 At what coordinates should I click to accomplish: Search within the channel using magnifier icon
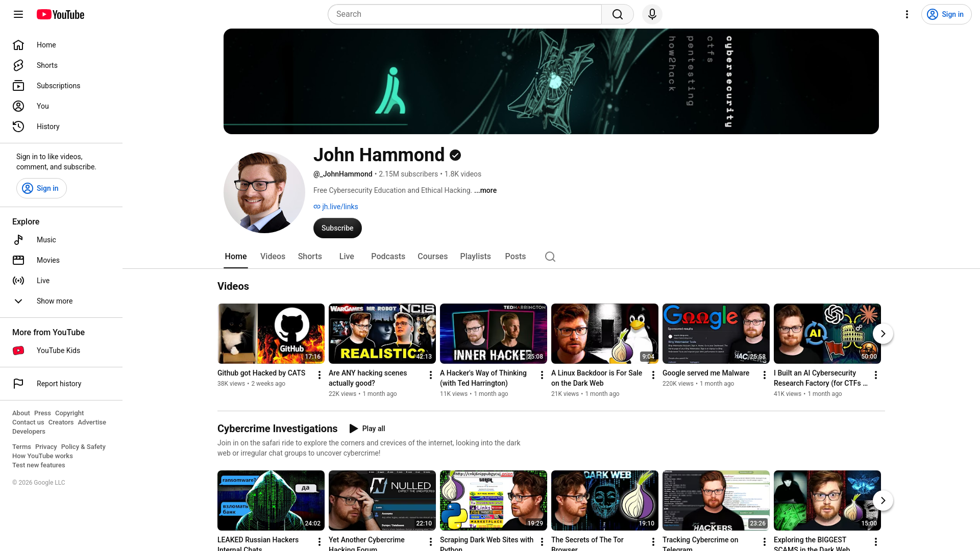click(x=550, y=257)
